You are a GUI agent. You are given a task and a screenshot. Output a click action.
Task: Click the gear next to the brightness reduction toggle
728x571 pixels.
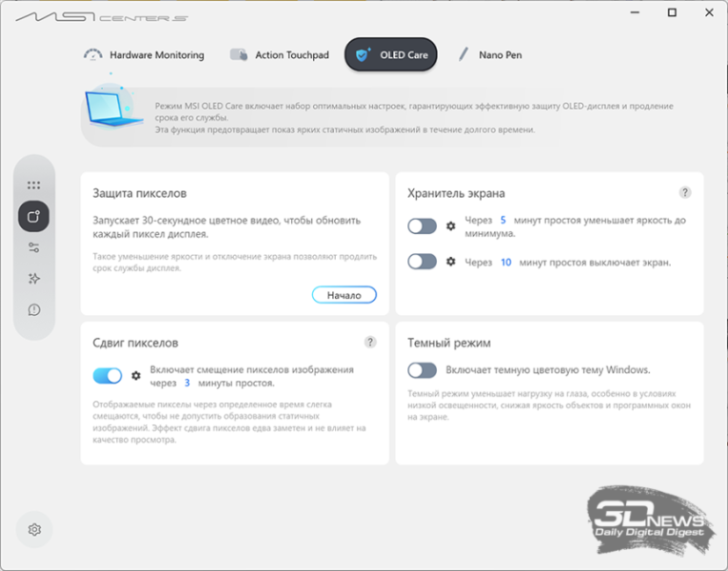coord(451,226)
